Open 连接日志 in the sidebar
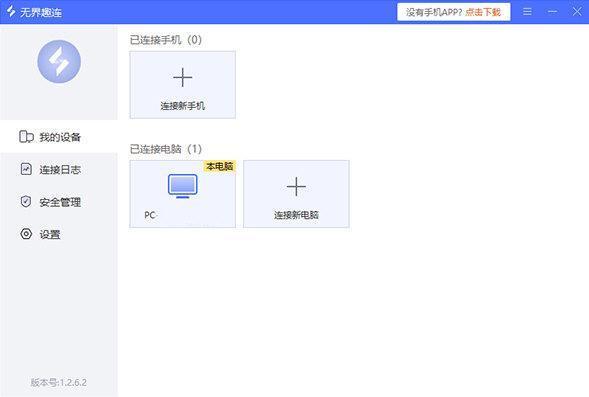 click(59, 169)
